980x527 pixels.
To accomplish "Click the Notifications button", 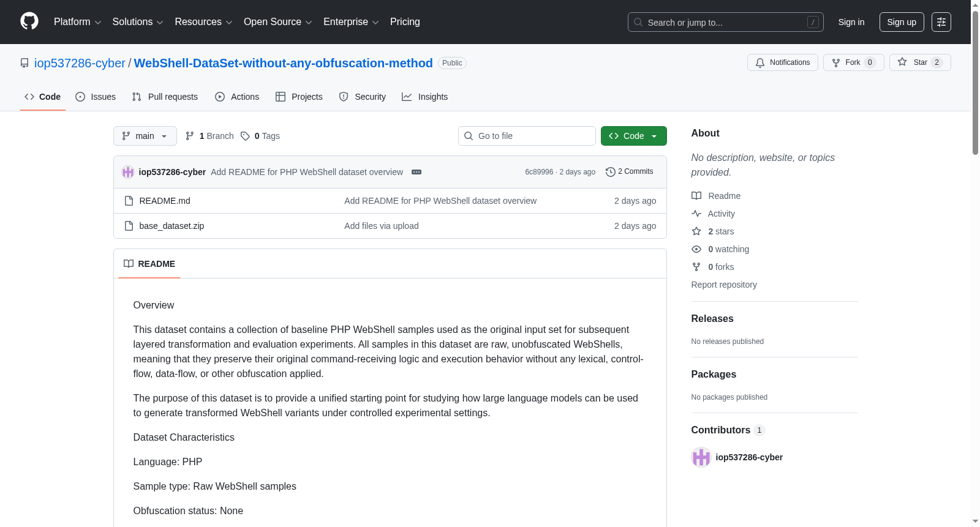I will pos(783,62).
